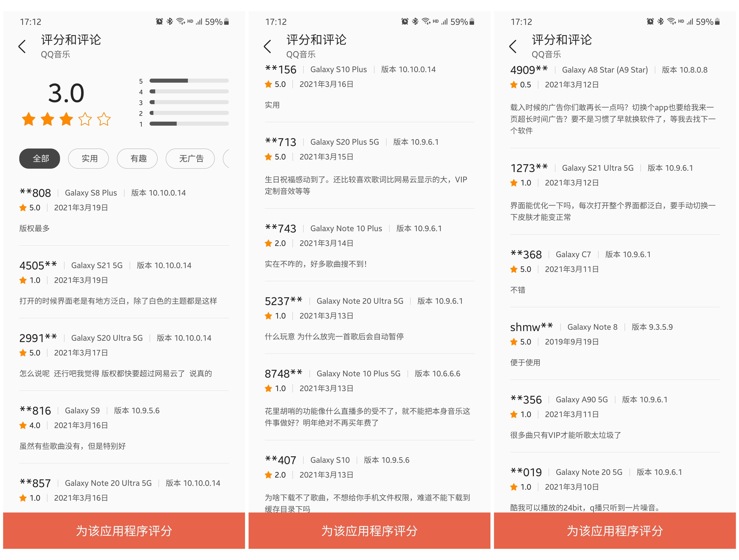Image resolution: width=739 pixels, height=560 pixels.
Task: Click the 4-star rating distribution bar
Action: tap(189, 91)
